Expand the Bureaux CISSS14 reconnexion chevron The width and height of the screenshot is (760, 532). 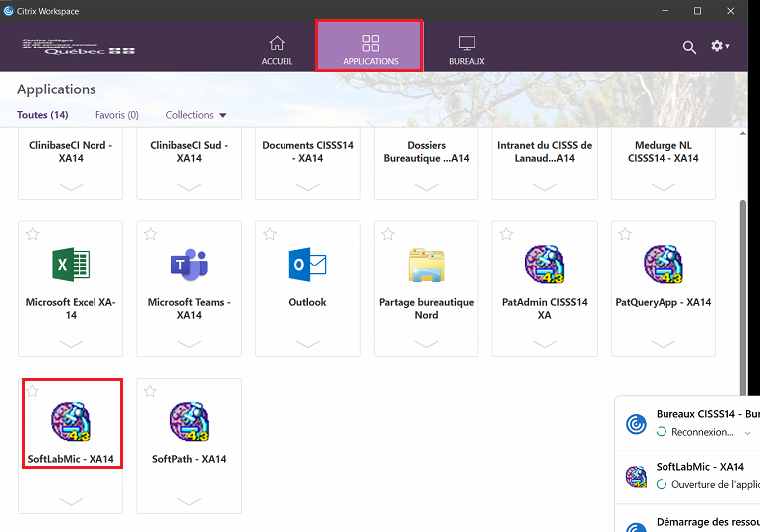(x=747, y=433)
